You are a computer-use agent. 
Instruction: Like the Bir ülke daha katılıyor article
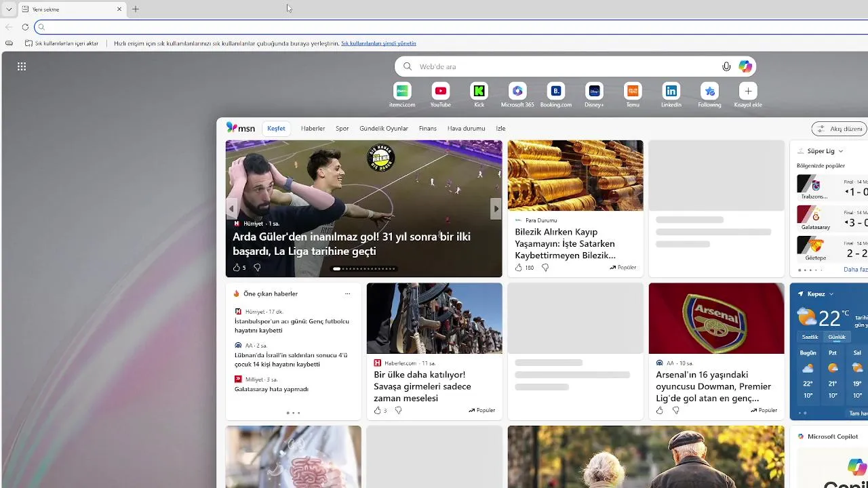pyautogui.click(x=378, y=410)
